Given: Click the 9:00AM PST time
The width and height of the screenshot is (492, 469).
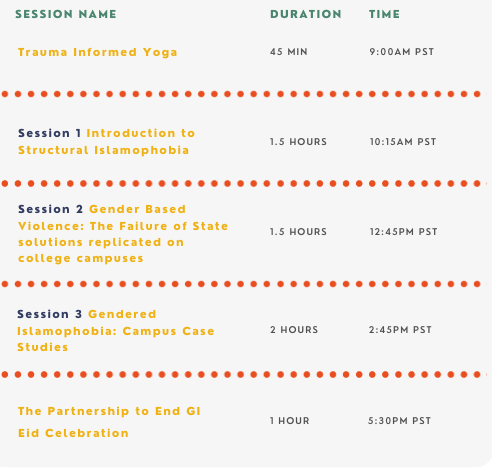Looking at the screenshot, I should (x=402, y=52).
